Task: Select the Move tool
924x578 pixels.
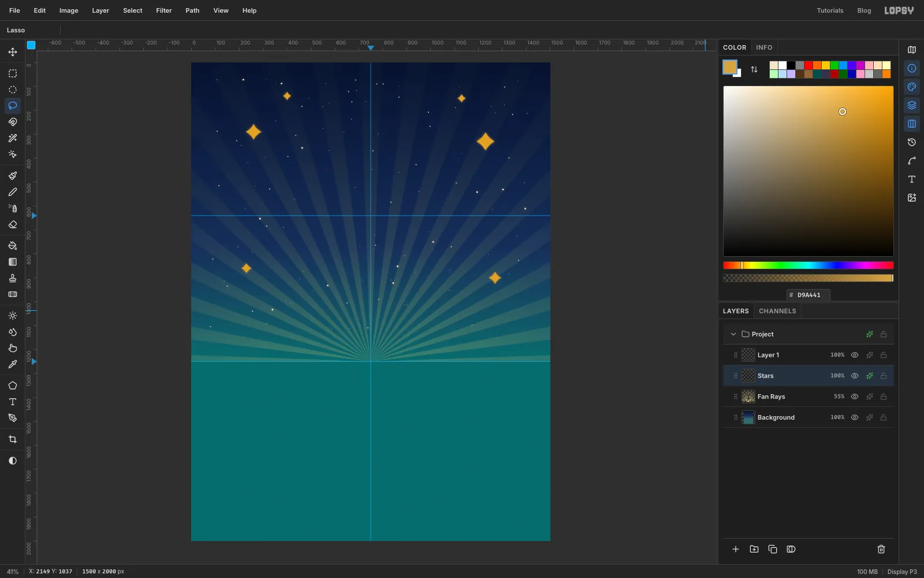Action: click(x=13, y=52)
